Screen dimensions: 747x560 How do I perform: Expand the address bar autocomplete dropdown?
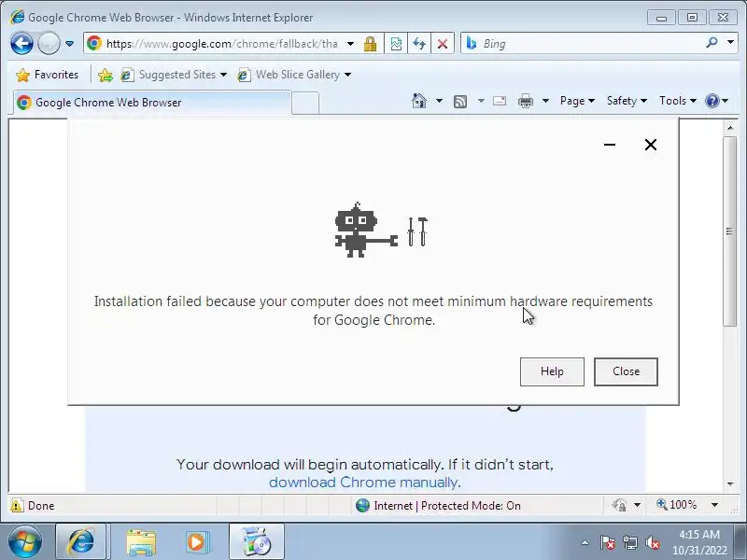point(351,44)
